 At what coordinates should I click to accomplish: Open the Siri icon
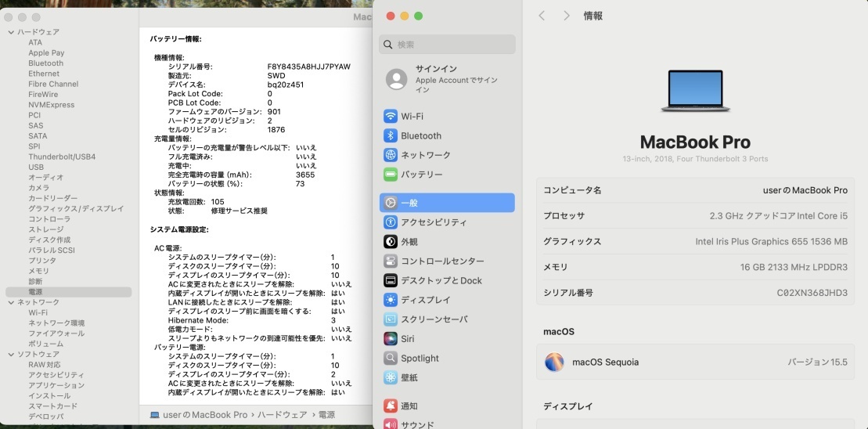click(x=391, y=338)
